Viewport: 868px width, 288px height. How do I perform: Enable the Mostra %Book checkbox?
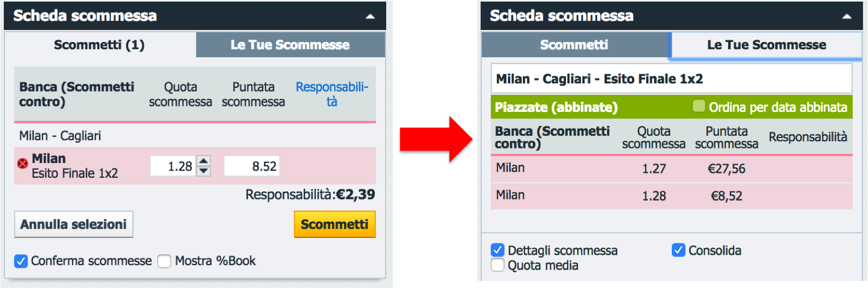(164, 261)
